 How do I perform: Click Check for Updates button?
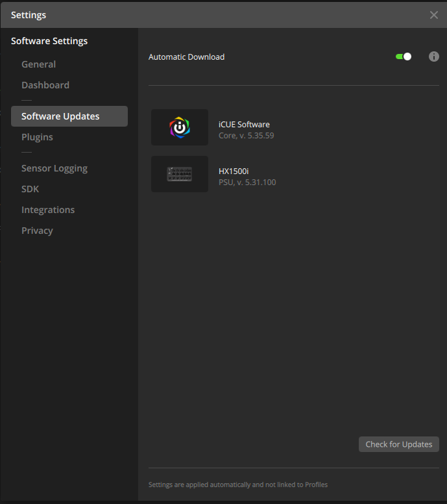[x=399, y=444]
